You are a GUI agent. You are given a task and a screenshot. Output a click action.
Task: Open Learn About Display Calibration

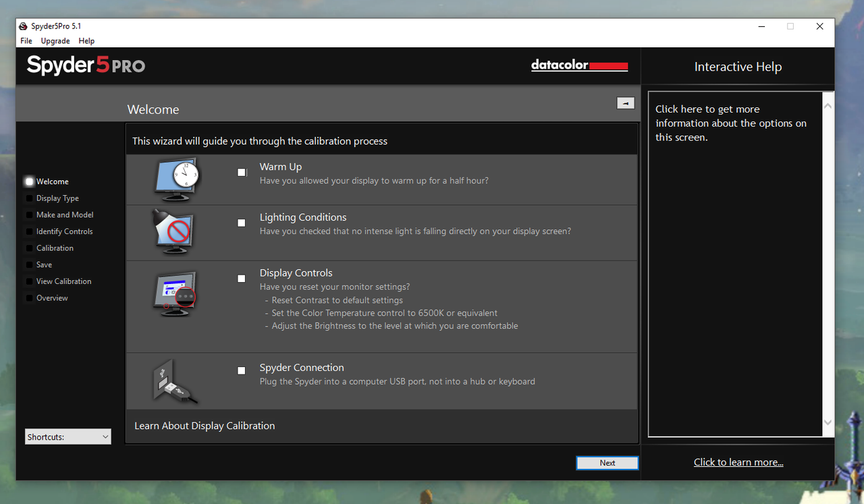(205, 426)
